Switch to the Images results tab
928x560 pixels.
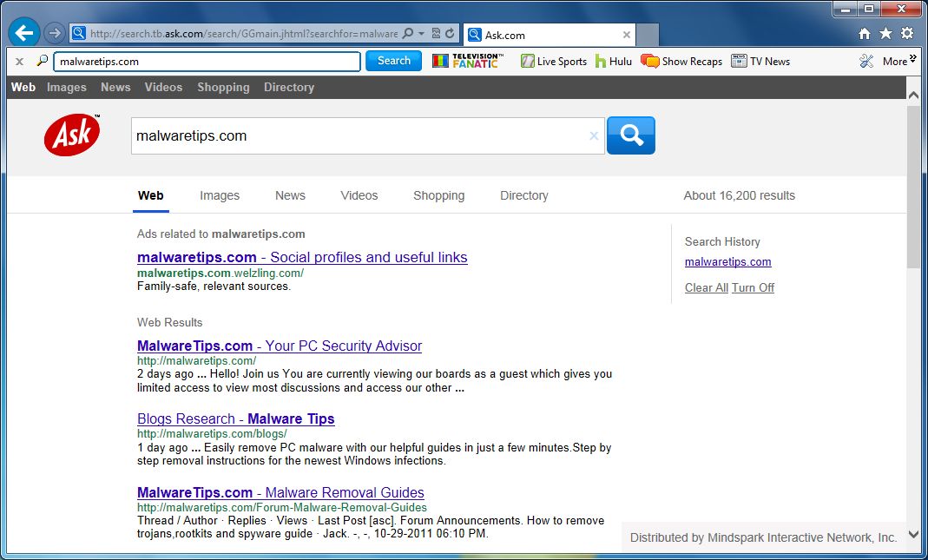point(220,196)
